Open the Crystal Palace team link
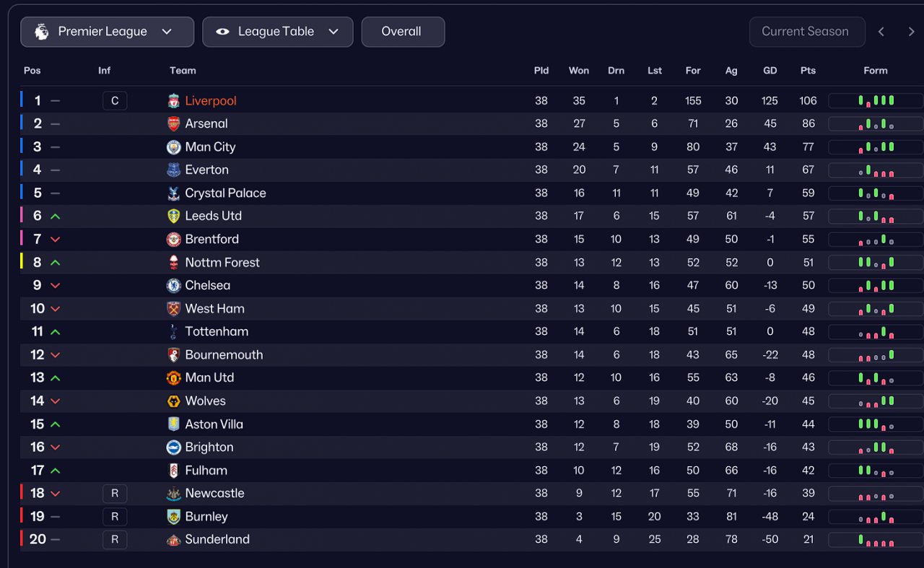The height and width of the screenshot is (568, 924). pos(225,193)
